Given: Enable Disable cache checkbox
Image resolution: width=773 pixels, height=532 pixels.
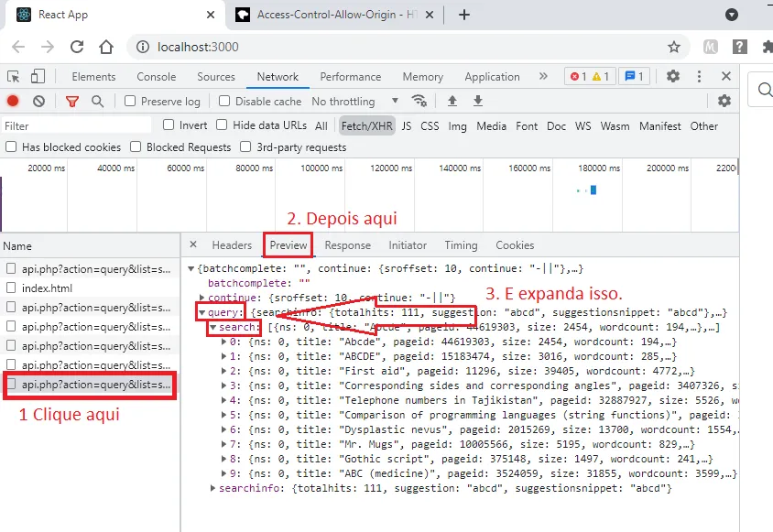Looking at the screenshot, I should click(224, 101).
